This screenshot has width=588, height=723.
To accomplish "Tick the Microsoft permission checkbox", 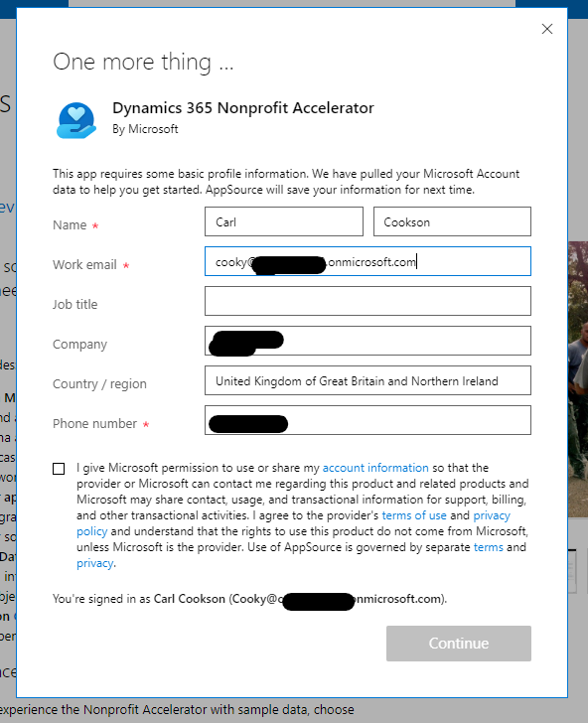I will coord(59,469).
